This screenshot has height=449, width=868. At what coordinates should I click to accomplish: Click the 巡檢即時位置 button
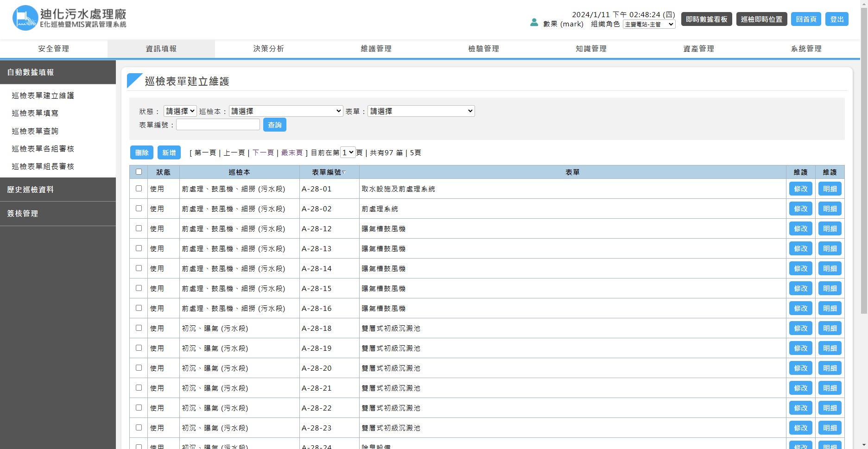pyautogui.click(x=761, y=19)
